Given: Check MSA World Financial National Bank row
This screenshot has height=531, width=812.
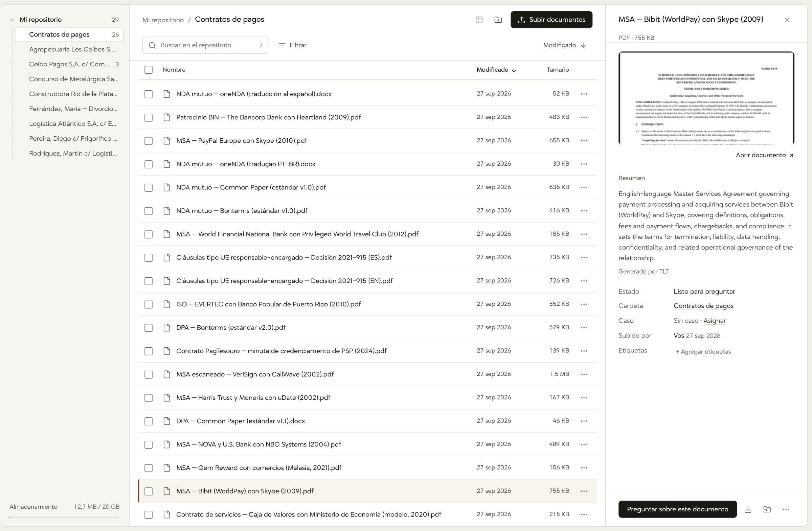Looking at the screenshot, I should point(149,234).
